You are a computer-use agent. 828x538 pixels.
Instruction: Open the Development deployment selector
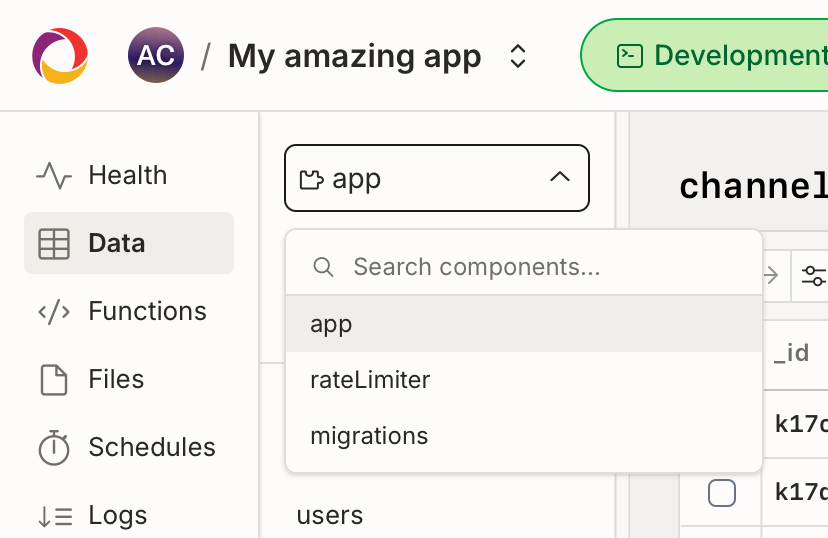(704, 55)
